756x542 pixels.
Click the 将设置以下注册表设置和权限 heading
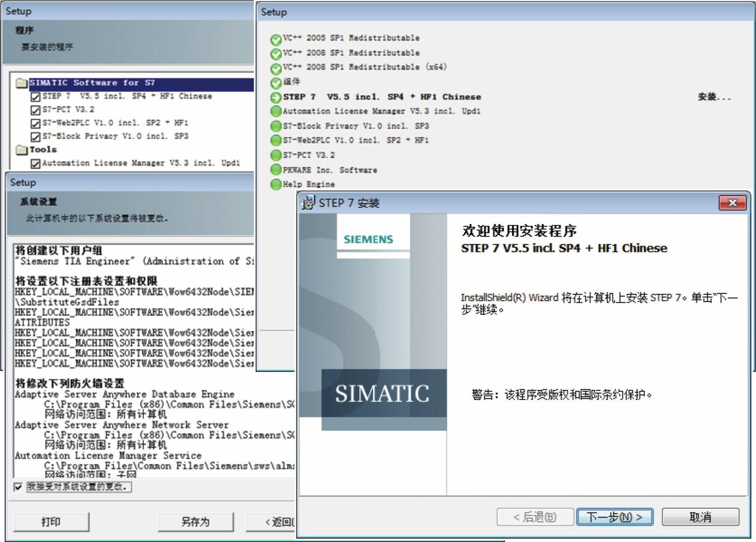(86, 281)
